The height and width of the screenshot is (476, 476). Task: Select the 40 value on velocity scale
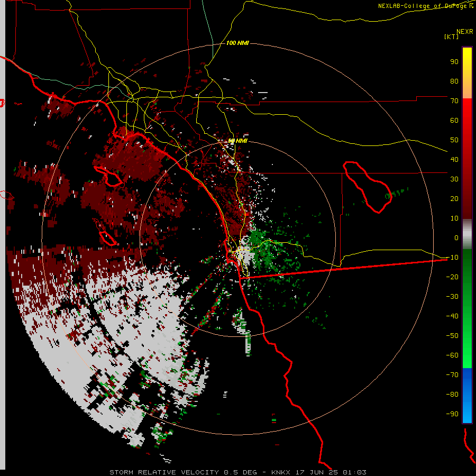point(454,159)
